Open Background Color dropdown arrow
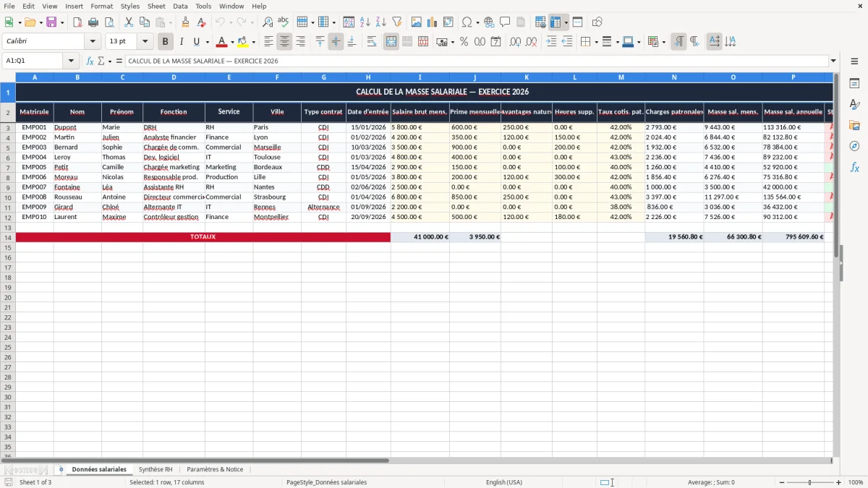This screenshot has height=488, width=868. coord(253,42)
